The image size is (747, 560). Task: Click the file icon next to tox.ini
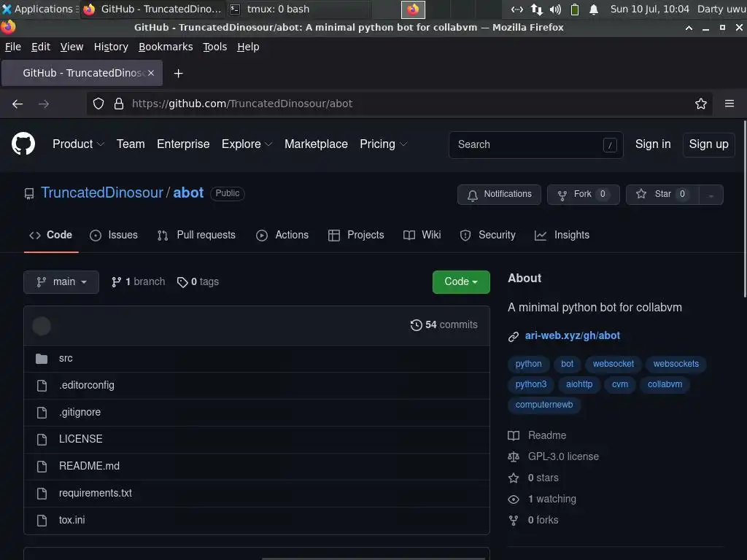click(x=42, y=521)
